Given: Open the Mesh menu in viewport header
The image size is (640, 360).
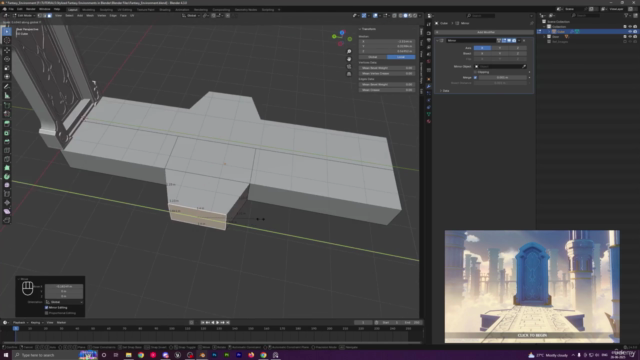Looking at the screenshot, I should coord(90,16).
